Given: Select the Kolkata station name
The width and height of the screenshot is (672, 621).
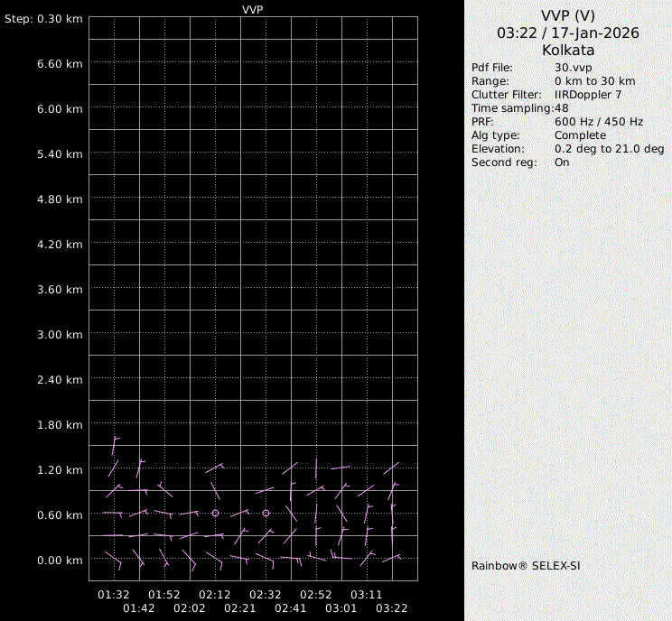Looking at the screenshot, I should click(567, 51).
